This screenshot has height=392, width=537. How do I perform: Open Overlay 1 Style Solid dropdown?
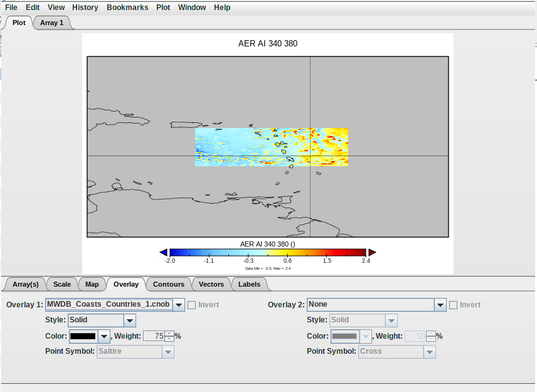[x=102, y=320]
